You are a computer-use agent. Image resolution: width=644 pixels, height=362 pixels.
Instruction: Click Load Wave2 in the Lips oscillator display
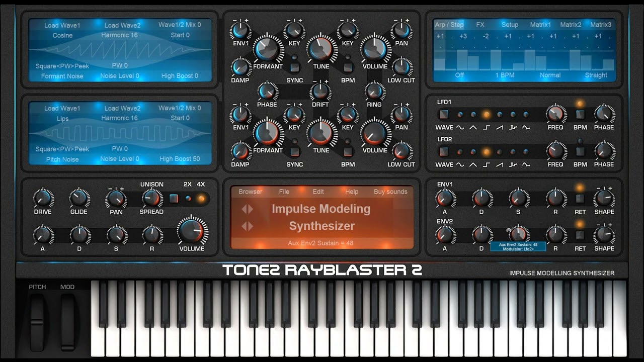123,109
